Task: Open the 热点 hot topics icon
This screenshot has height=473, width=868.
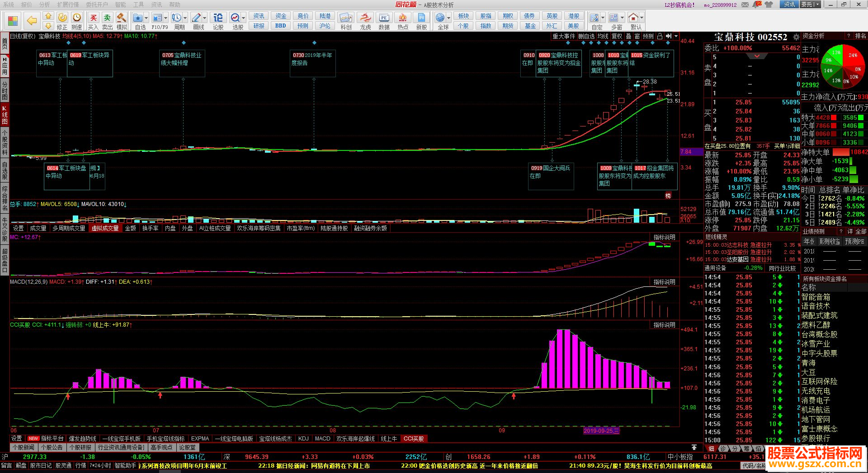Action: tap(403, 18)
